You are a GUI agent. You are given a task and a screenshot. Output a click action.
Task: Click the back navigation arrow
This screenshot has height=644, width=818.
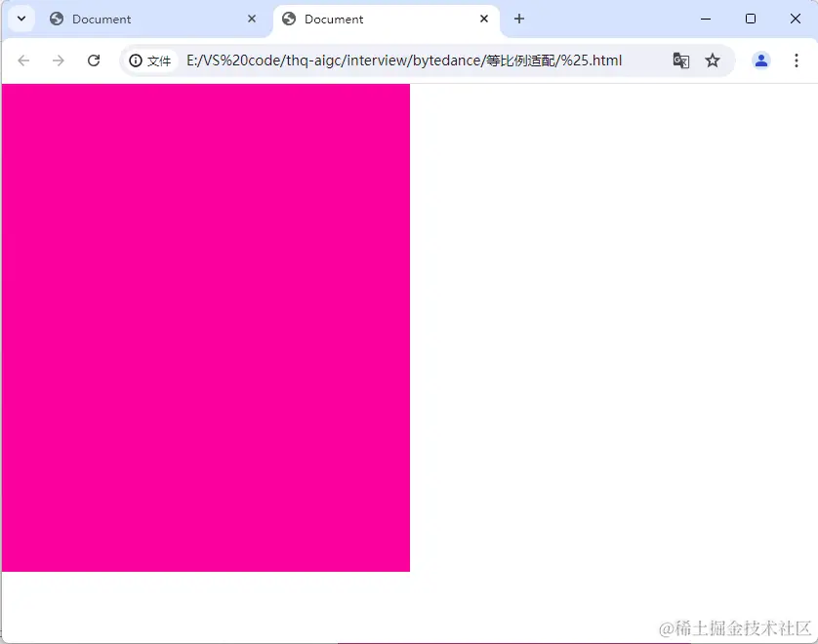(23, 60)
